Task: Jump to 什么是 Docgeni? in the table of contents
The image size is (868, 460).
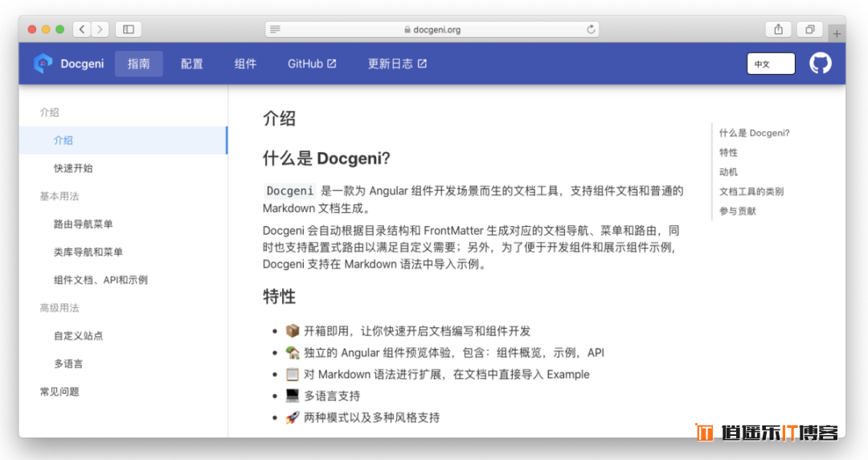Action: pos(755,133)
